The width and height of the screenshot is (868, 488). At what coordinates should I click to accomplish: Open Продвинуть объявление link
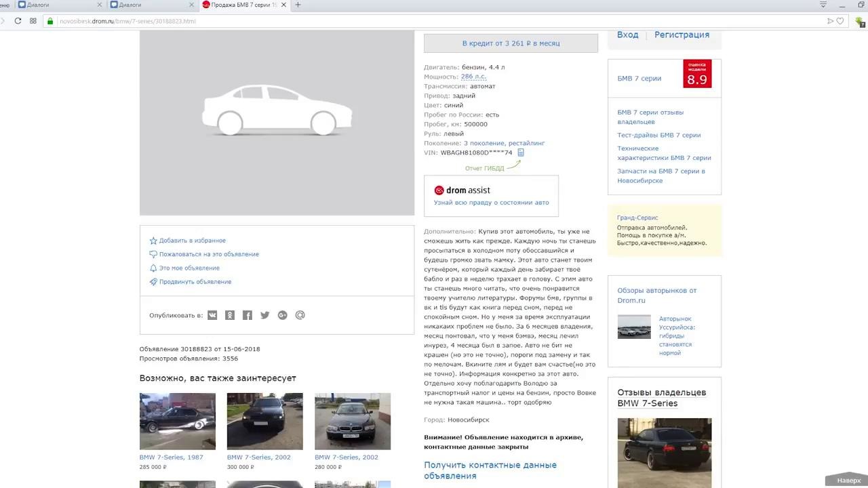pos(195,282)
